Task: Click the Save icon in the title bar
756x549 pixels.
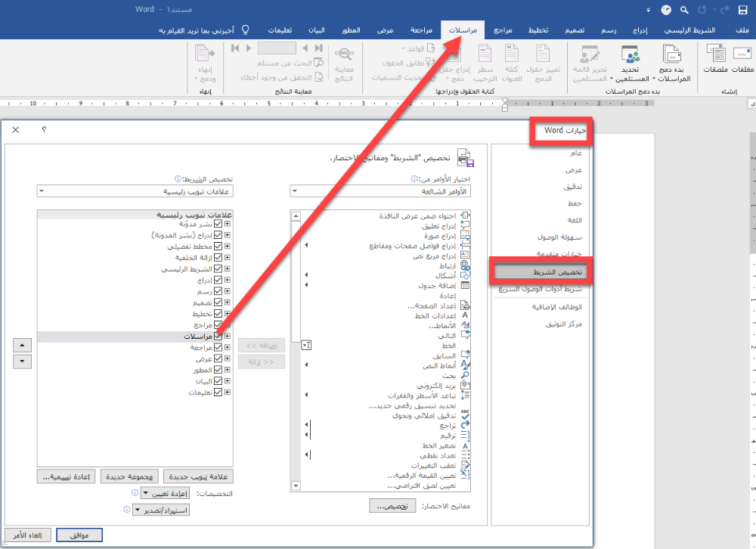Action: point(742,10)
